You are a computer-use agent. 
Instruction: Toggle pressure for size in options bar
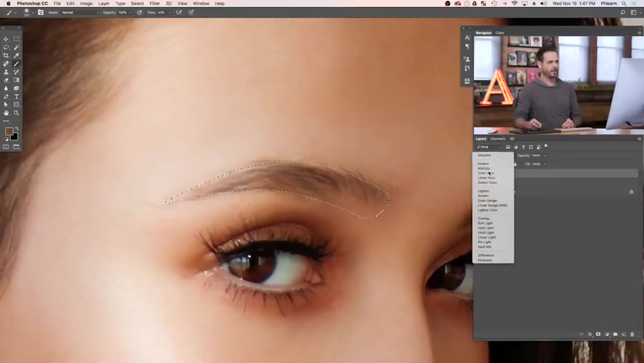pyautogui.click(x=192, y=12)
